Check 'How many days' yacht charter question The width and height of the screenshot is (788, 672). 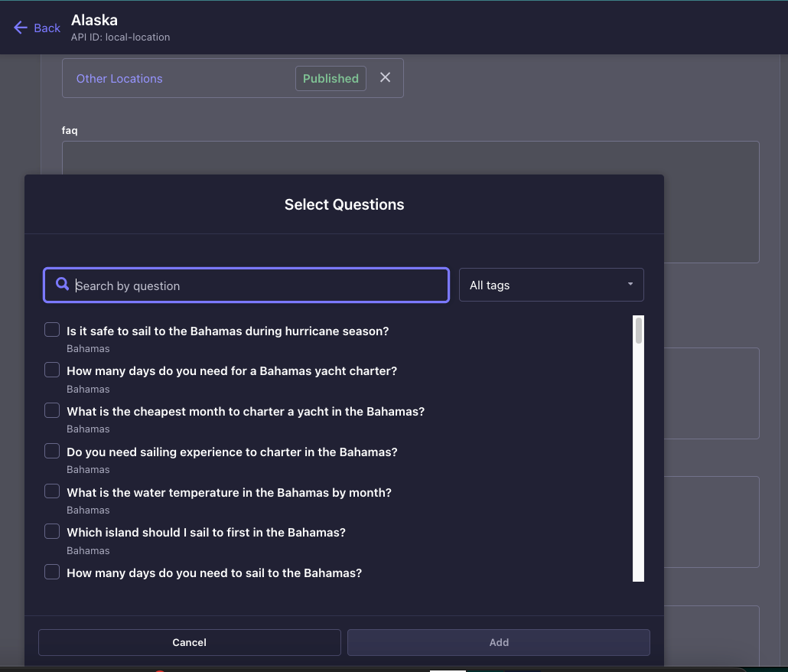(x=52, y=370)
